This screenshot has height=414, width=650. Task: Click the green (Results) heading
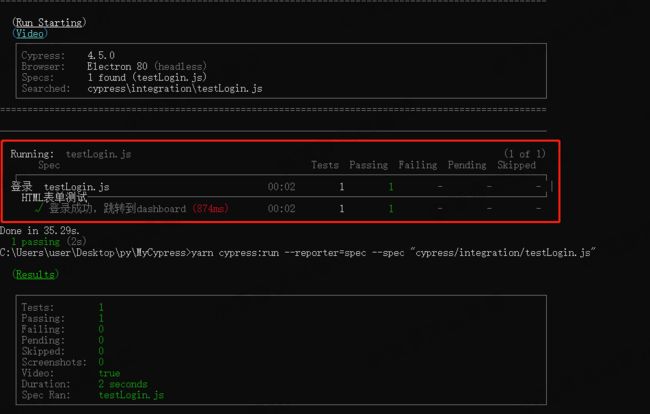[36, 274]
